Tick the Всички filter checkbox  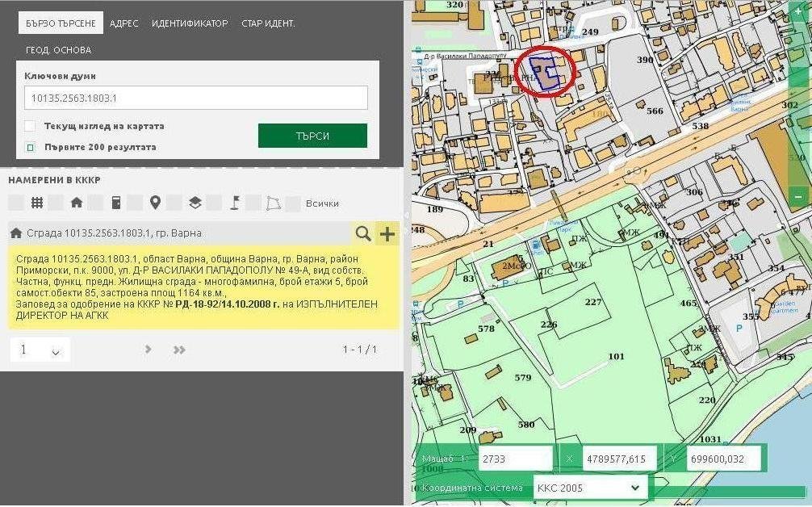click(293, 203)
